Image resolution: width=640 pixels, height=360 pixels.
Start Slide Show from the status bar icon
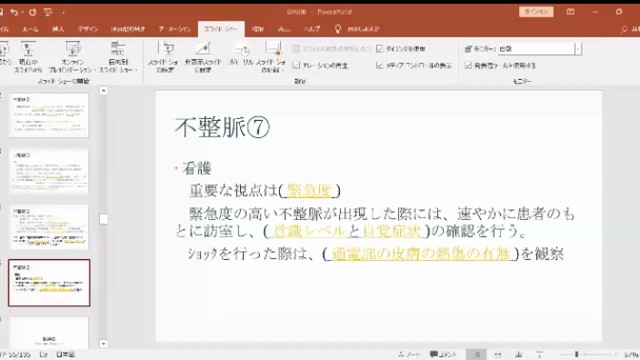pyautogui.click(x=540, y=354)
